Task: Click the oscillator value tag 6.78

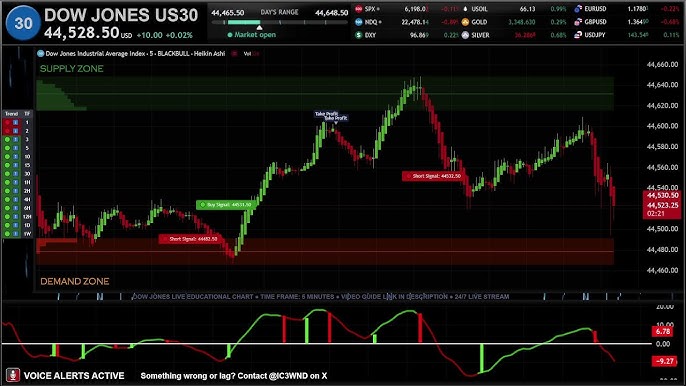Action: (x=663, y=332)
